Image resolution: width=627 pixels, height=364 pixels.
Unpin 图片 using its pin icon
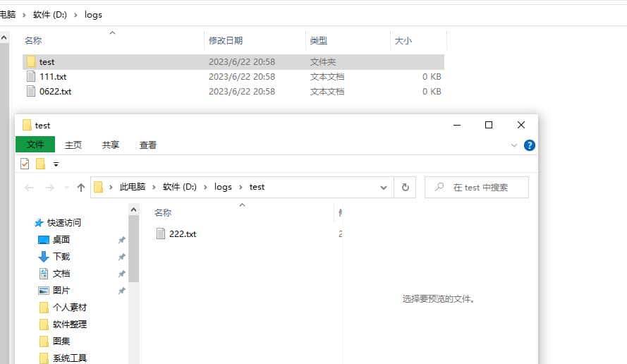121,291
